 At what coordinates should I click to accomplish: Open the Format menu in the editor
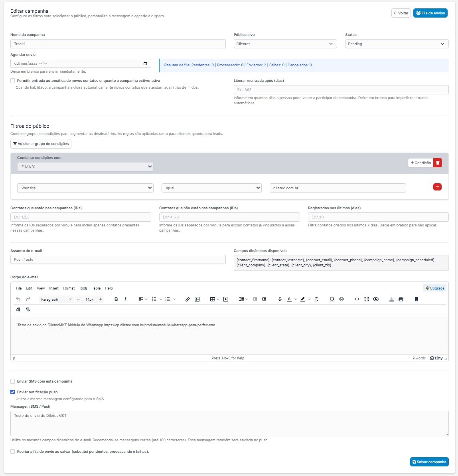click(69, 288)
